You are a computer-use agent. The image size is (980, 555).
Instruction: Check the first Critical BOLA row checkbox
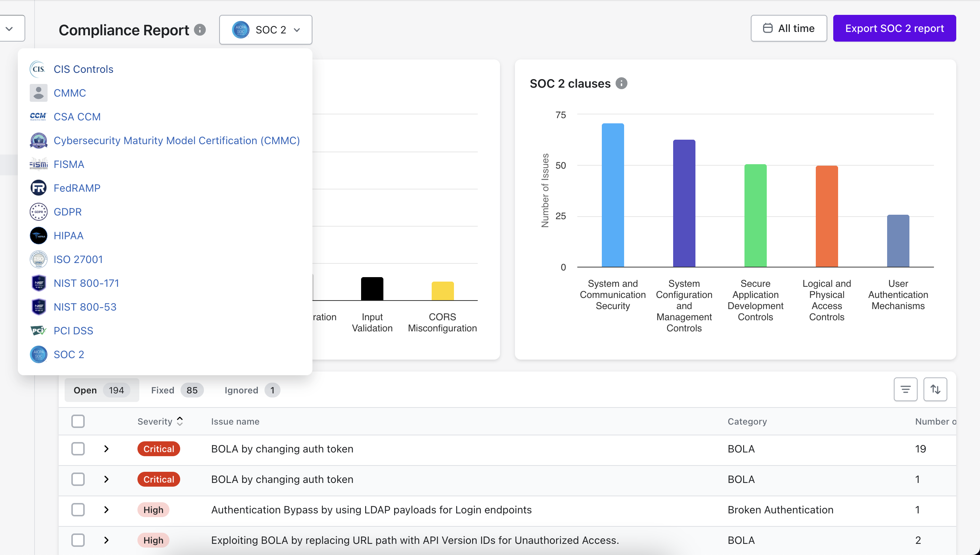[78, 449]
